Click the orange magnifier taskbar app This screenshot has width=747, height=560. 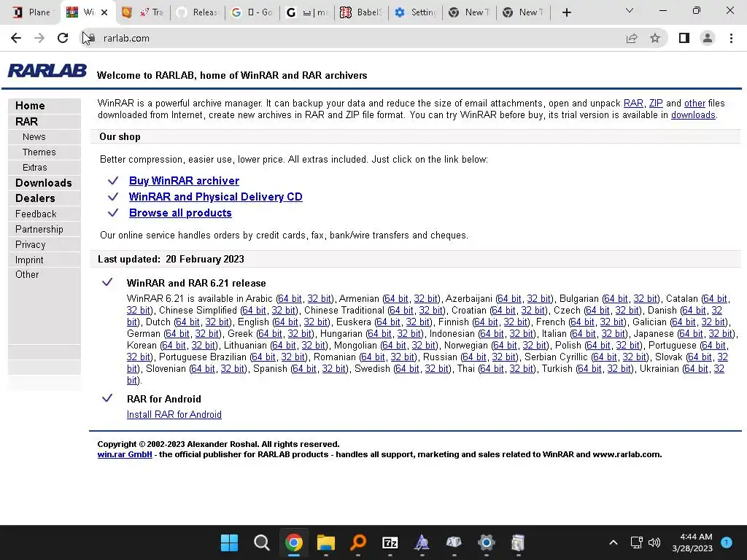tap(357, 542)
